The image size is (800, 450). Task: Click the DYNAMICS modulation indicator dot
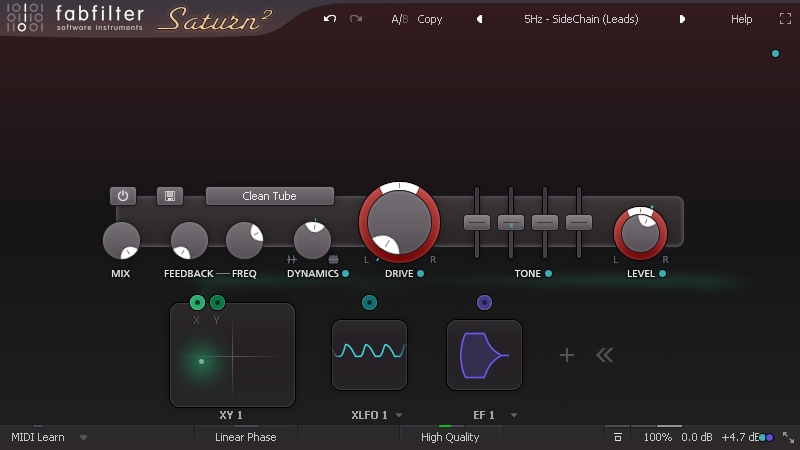(x=345, y=273)
